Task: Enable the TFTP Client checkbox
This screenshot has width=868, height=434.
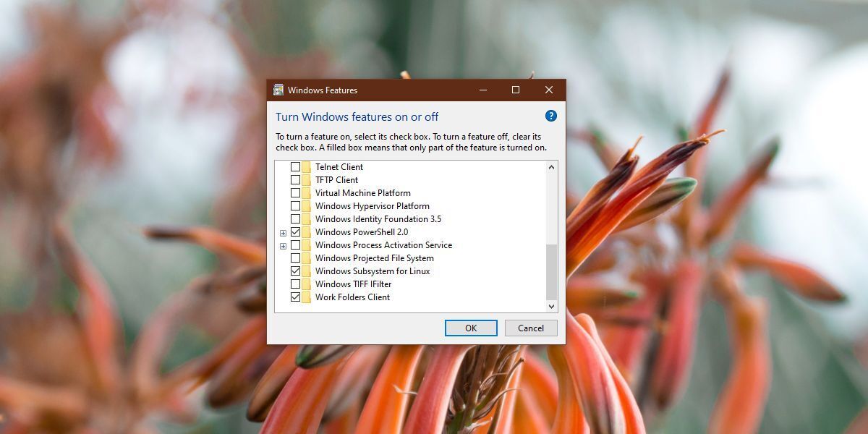Action: coord(294,179)
